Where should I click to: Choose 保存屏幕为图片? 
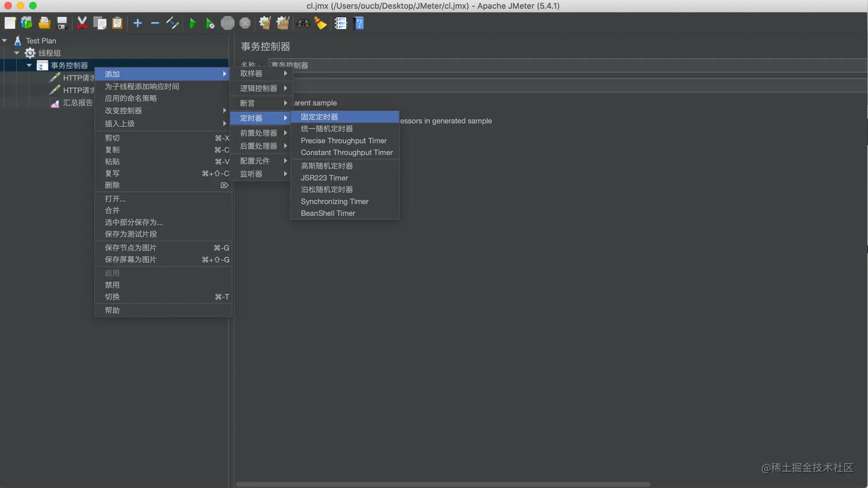click(163, 260)
